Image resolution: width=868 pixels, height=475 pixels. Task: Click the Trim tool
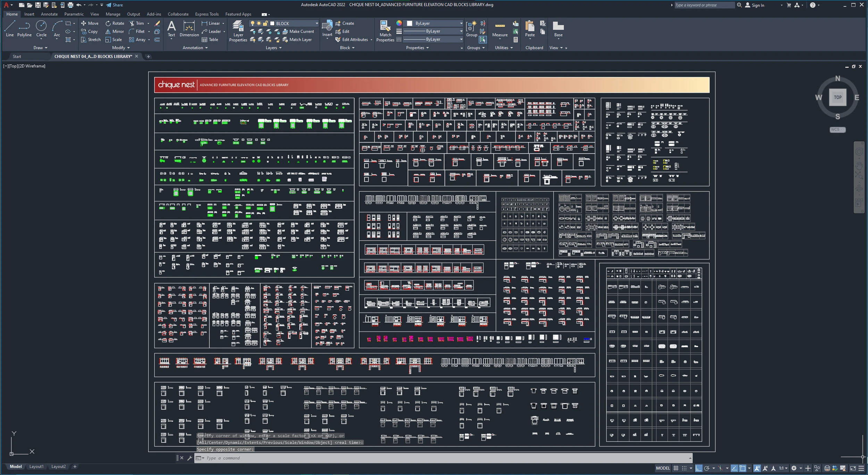[136, 23]
